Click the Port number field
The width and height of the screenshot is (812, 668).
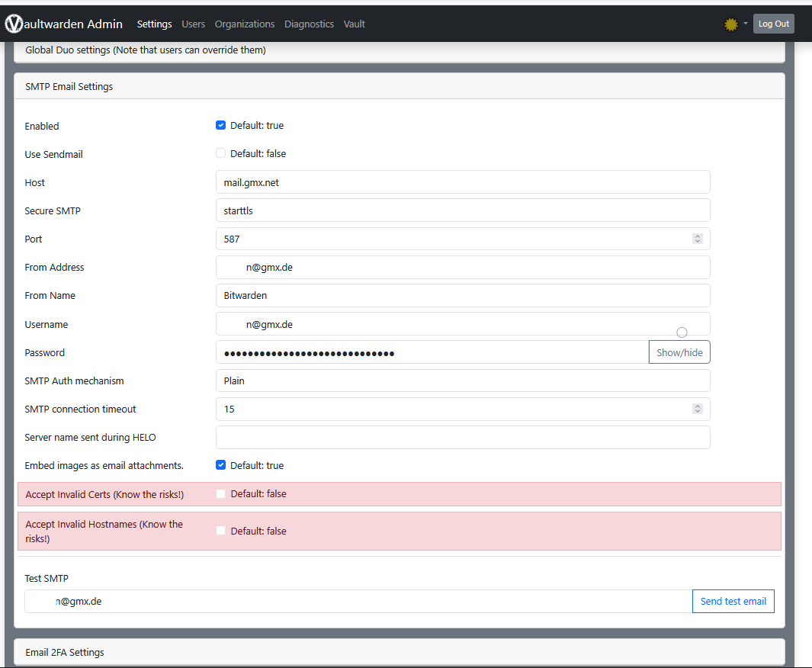coord(463,239)
